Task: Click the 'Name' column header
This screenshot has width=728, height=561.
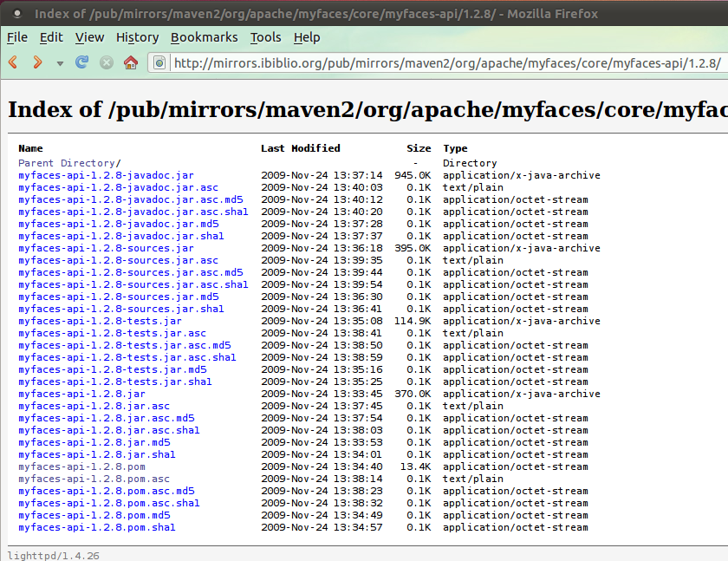Action: pyautogui.click(x=30, y=148)
